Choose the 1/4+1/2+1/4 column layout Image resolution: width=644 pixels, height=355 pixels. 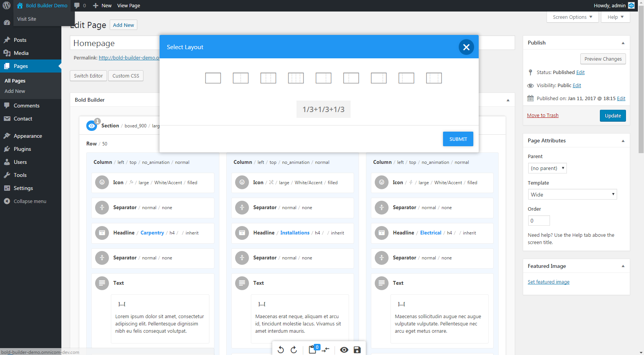point(434,78)
